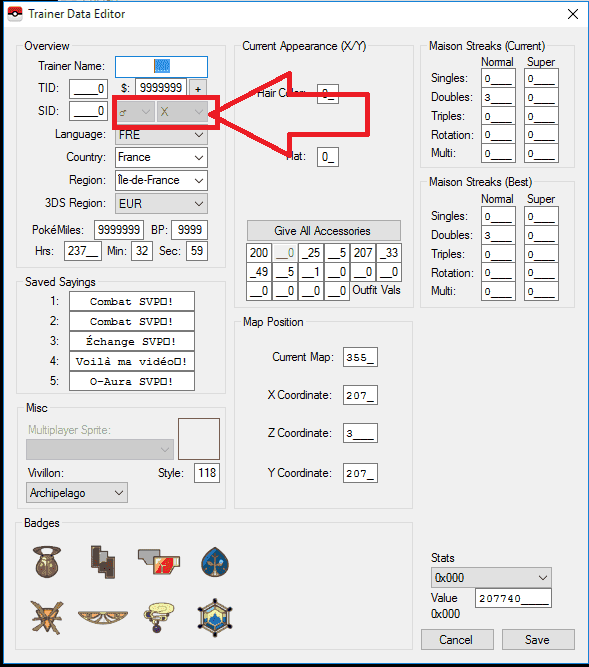Toggle the Voltage Badge icon
Viewport: 589px width, 667px height.
(x=47, y=617)
